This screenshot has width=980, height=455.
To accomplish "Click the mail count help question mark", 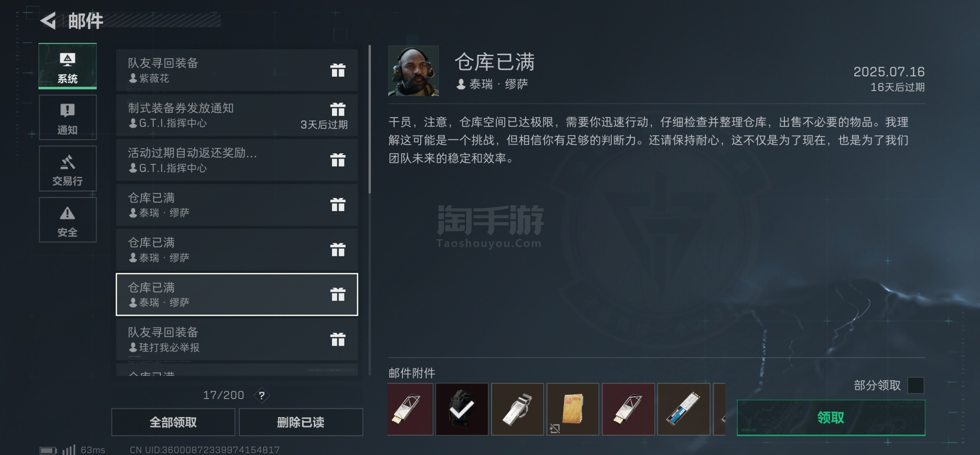I will 261,396.
